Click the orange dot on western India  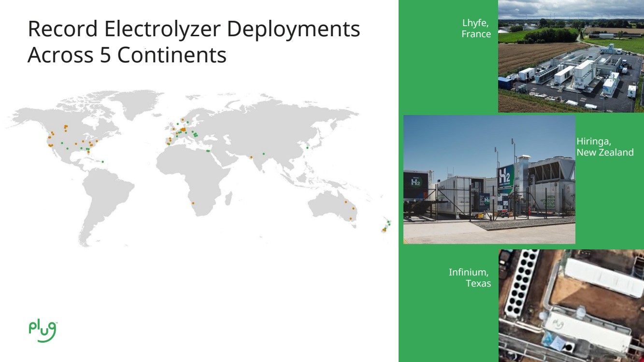tap(251, 157)
